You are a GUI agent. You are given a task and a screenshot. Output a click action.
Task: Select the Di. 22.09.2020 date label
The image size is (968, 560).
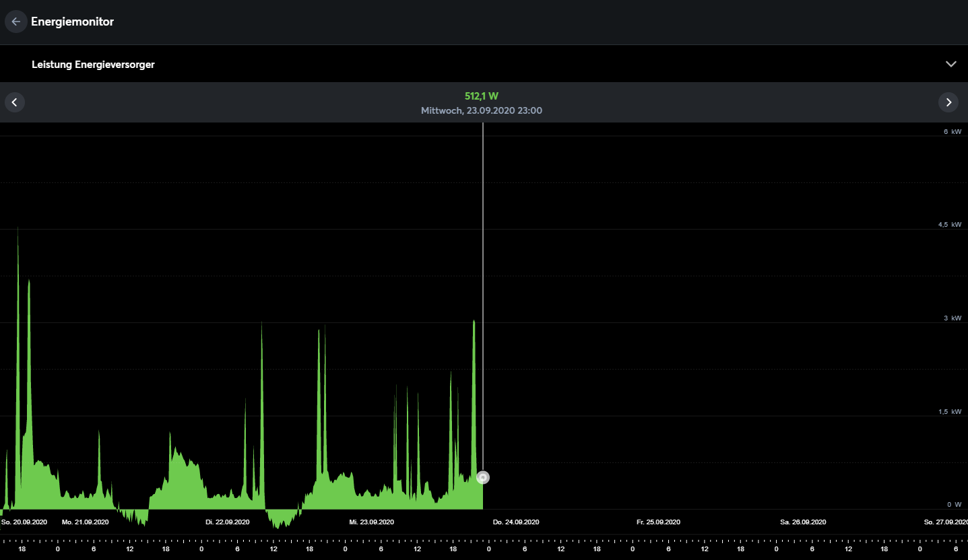(228, 522)
